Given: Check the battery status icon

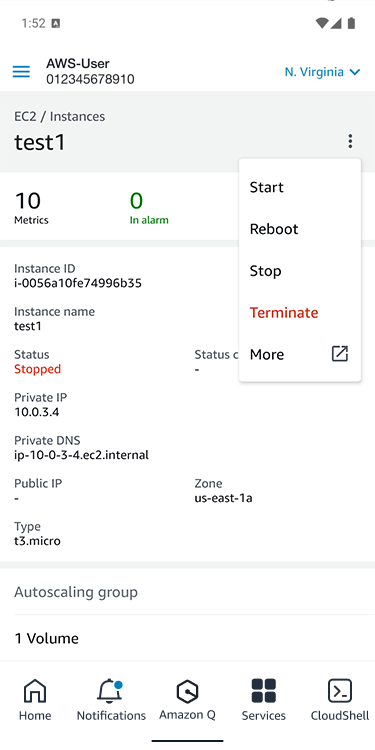Looking at the screenshot, I should [x=352, y=23].
